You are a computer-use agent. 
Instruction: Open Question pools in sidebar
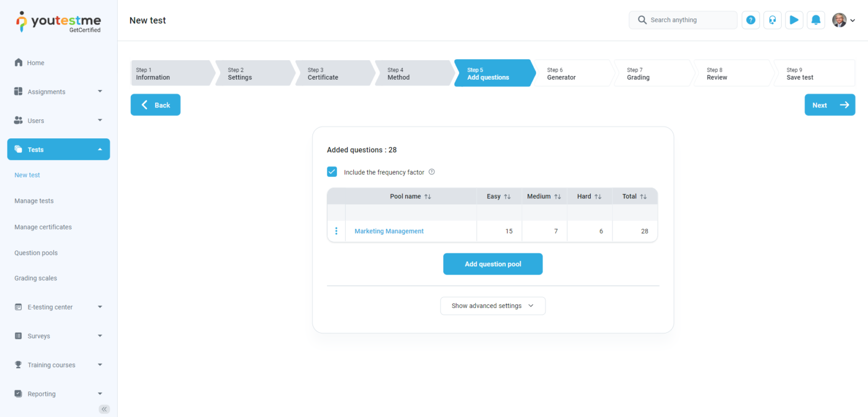tap(36, 253)
